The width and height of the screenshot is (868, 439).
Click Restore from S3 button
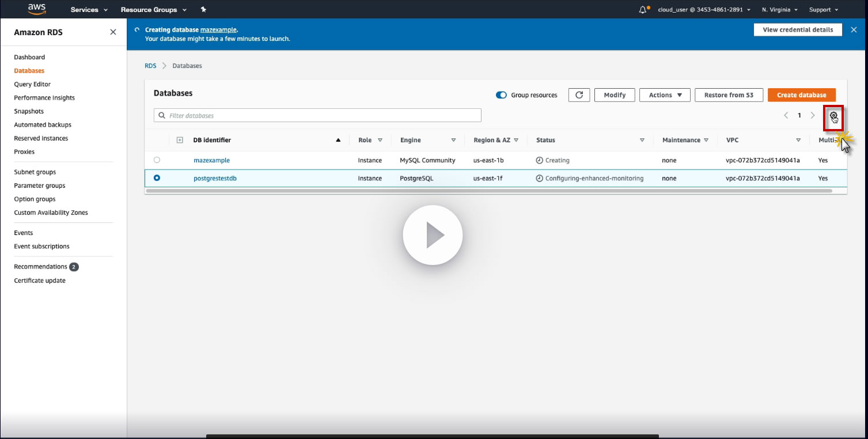(729, 95)
